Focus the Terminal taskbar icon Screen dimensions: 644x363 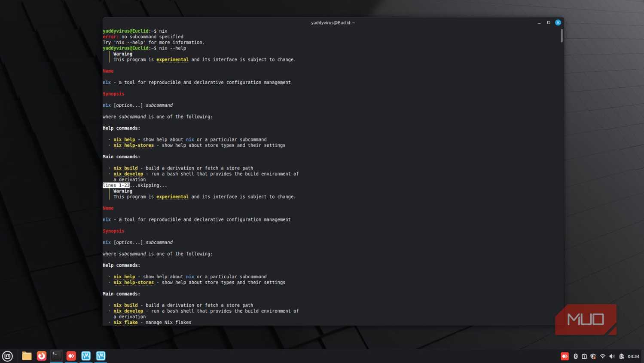click(x=56, y=356)
